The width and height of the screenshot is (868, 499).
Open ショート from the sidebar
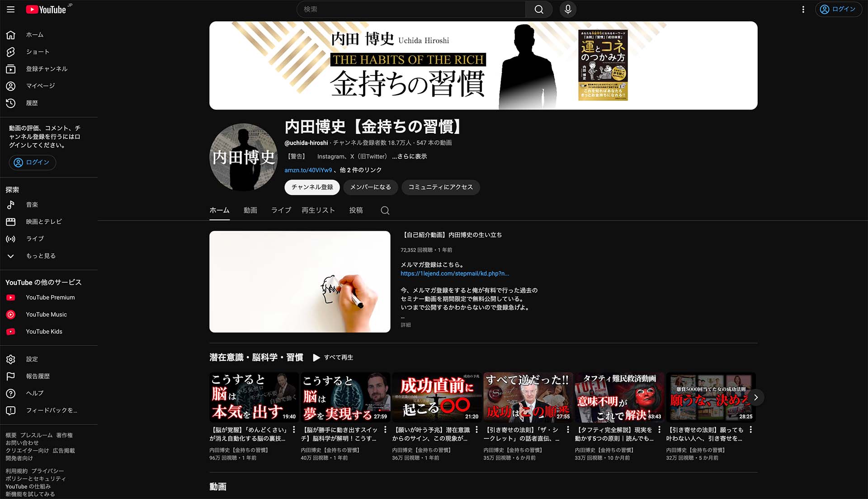[38, 52]
